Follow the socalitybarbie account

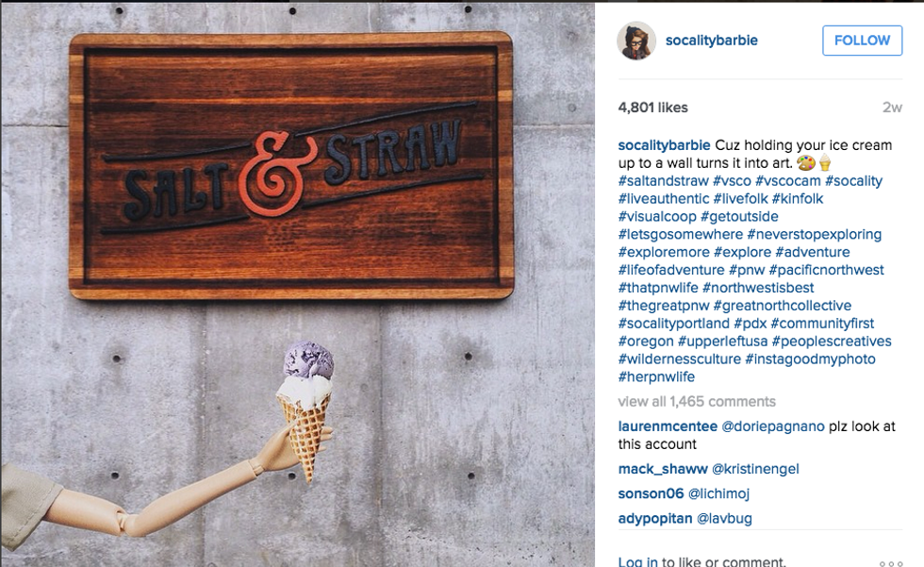tap(862, 41)
